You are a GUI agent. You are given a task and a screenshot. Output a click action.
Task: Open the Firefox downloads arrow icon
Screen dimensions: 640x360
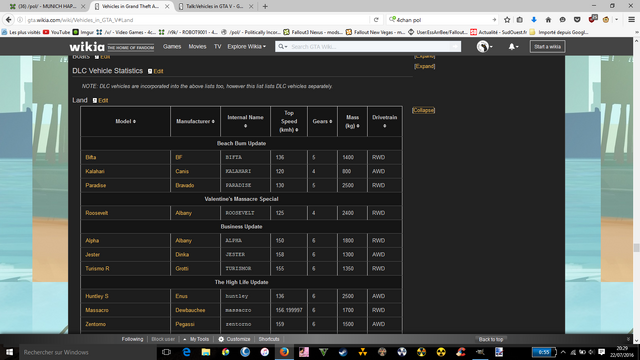coord(534,20)
